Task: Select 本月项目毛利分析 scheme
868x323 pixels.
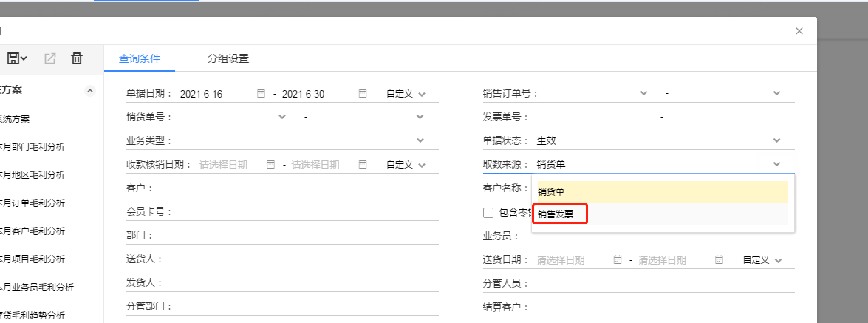Action: [32, 259]
